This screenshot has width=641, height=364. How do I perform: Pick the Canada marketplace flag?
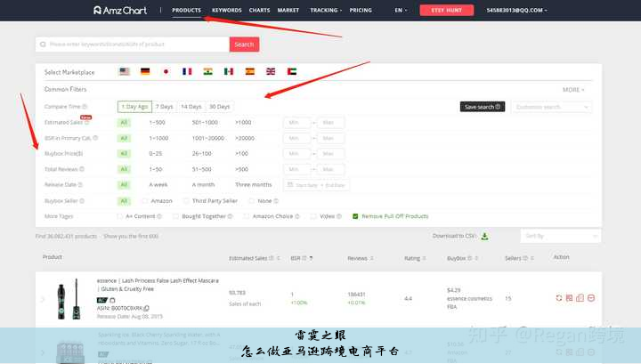tap(229, 71)
